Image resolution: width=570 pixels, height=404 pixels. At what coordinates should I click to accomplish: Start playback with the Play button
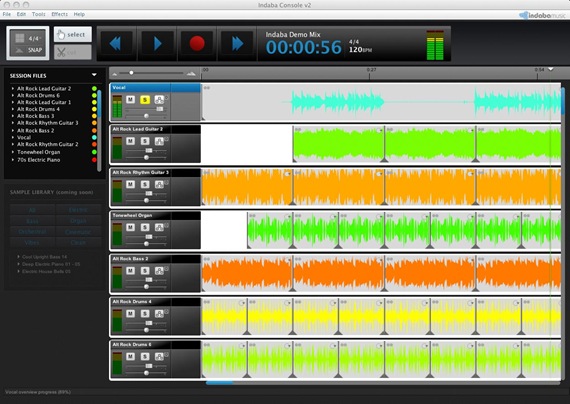click(x=157, y=44)
